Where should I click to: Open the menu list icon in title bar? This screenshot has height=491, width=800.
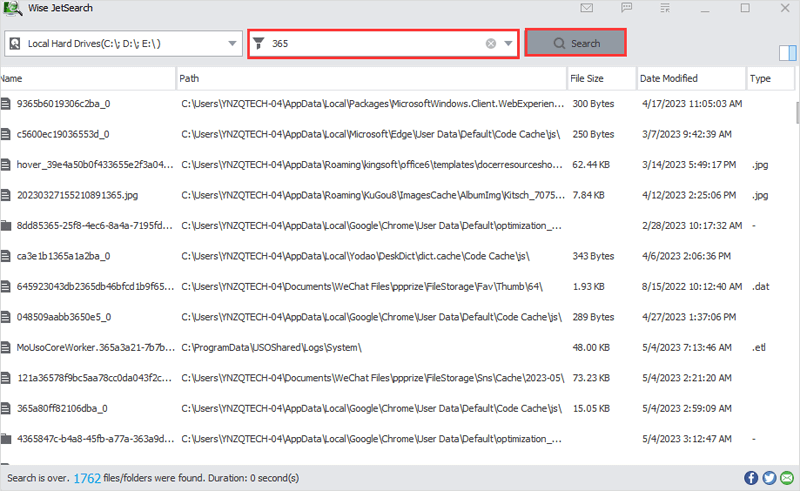(x=665, y=8)
